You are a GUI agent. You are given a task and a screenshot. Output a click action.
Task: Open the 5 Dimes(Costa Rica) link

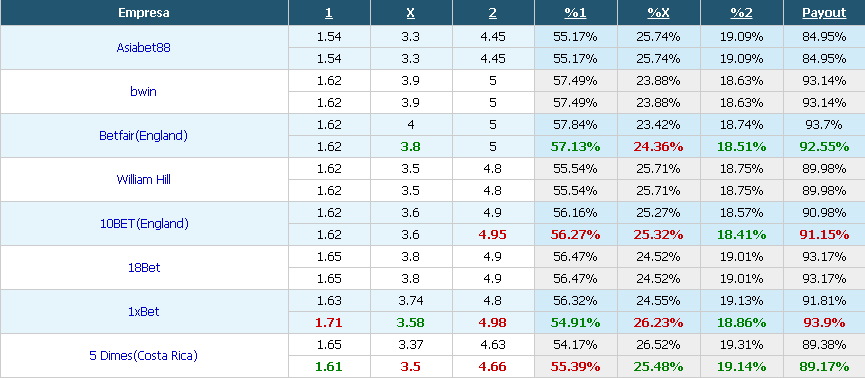point(143,356)
